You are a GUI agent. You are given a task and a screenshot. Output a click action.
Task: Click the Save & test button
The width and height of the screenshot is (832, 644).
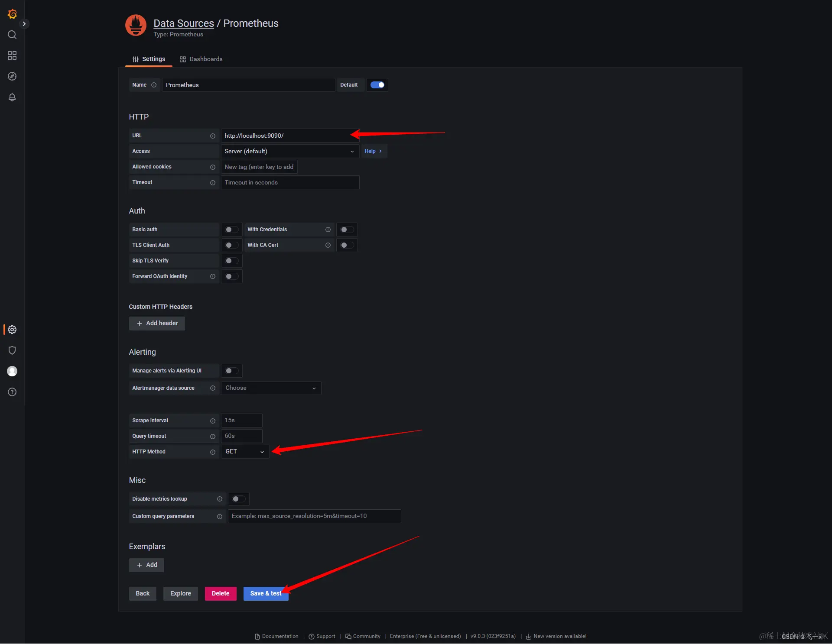[x=265, y=593]
